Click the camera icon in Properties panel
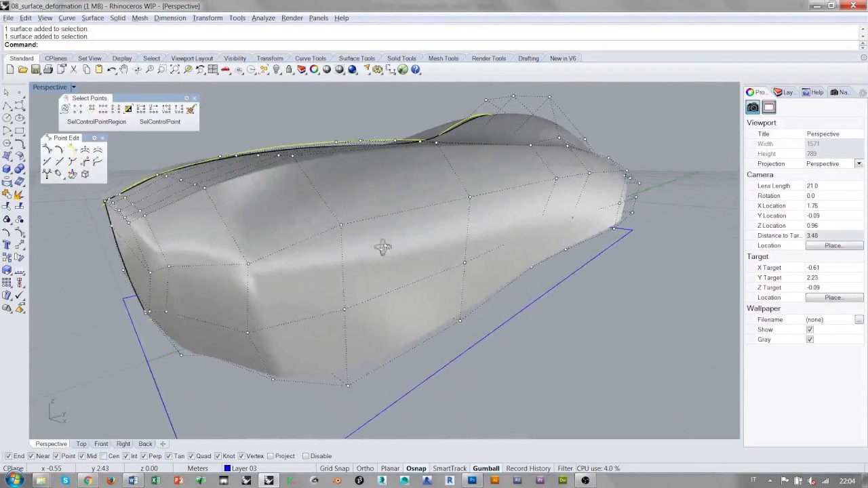 pyautogui.click(x=753, y=107)
